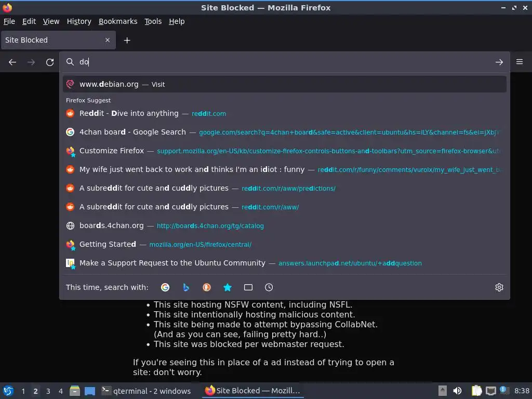Click 'This site intentionally hosting malicious content.' text
This screenshot has width=532, height=399.
254,314
